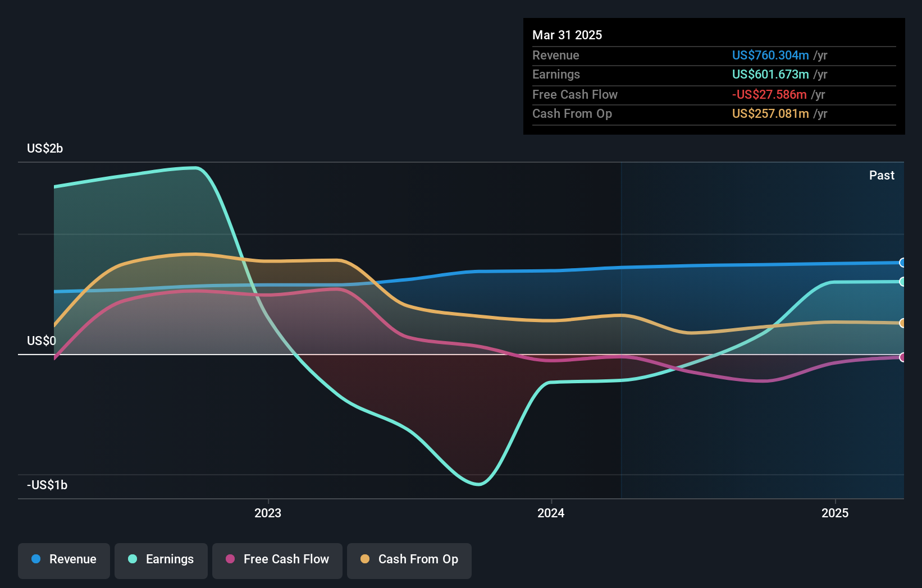
Task: Click the 2023 x-axis label
Action: (268, 513)
